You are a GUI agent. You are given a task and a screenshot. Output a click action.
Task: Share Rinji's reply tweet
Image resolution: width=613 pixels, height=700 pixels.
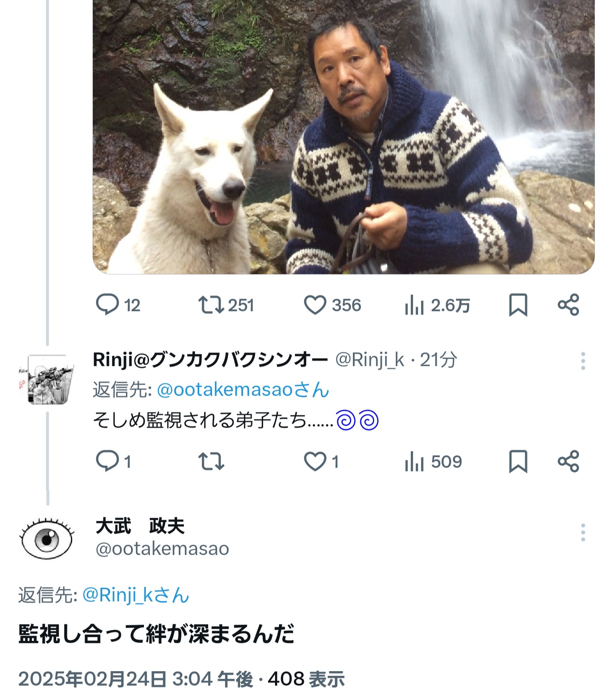(568, 461)
